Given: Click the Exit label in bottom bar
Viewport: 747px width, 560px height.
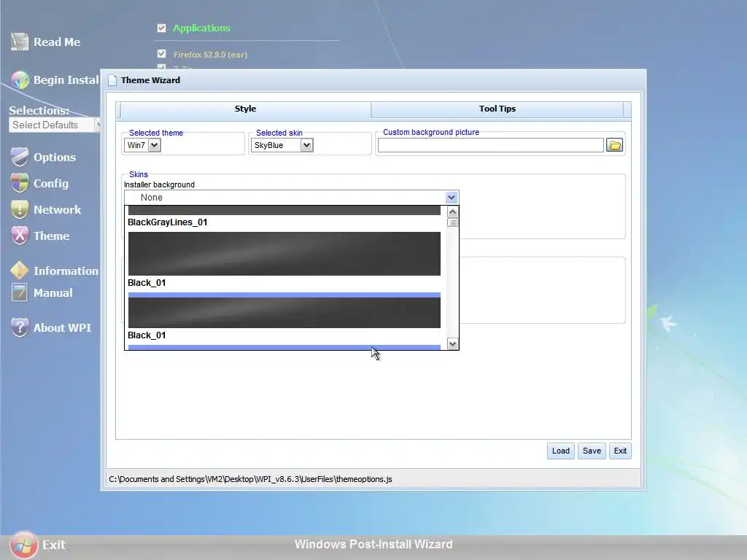Looking at the screenshot, I should [x=54, y=545].
